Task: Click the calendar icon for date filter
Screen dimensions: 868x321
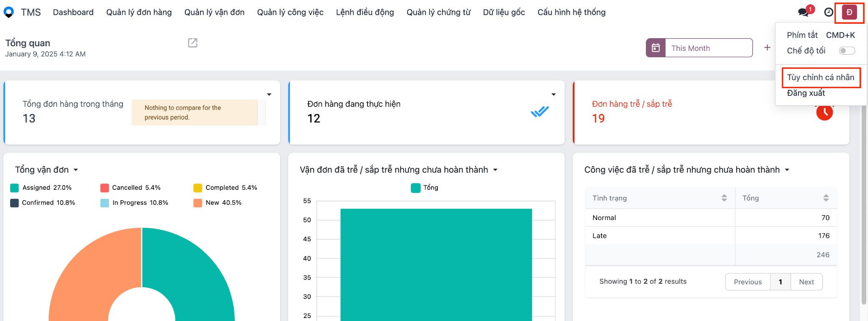Action: coord(656,48)
